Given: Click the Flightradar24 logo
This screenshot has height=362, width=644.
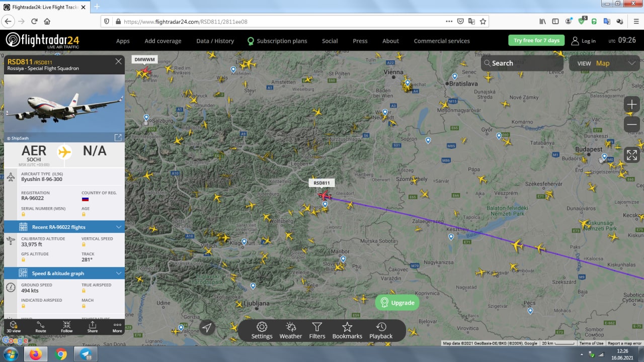Looking at the screenshot, I should (42, 41).
